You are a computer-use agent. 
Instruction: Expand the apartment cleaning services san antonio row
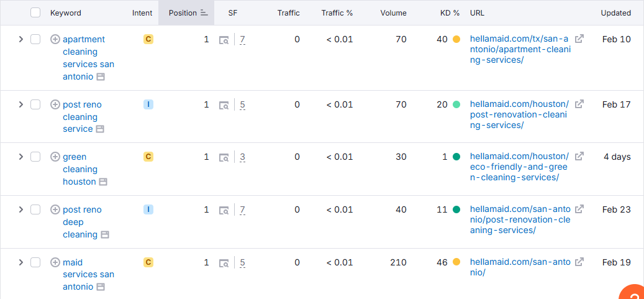click(x=21, y=39)
